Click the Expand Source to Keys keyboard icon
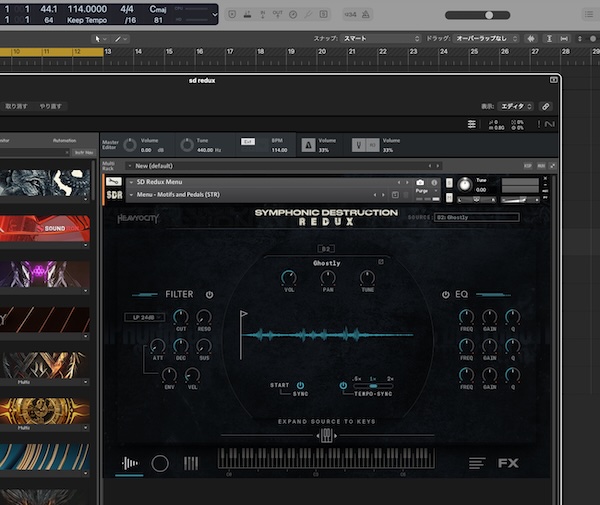The height and width of the screenshot is (505, 600). pyautogui.click(x=326, y=435)
